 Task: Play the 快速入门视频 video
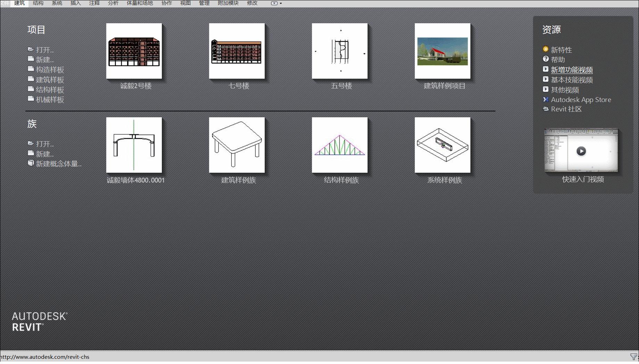581,151
